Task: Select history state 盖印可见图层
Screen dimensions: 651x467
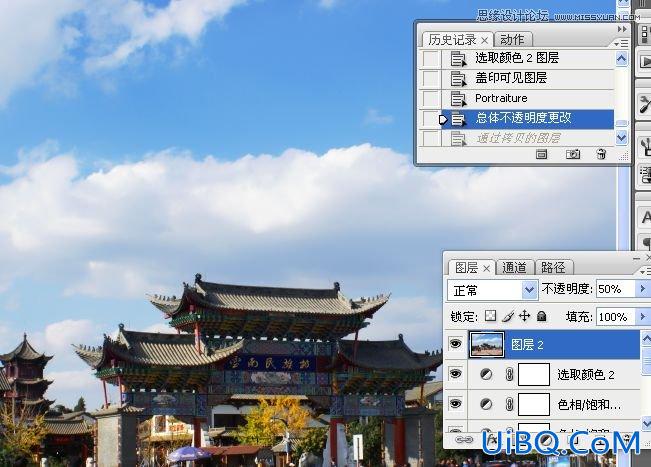Action: [x=528, y=78]
